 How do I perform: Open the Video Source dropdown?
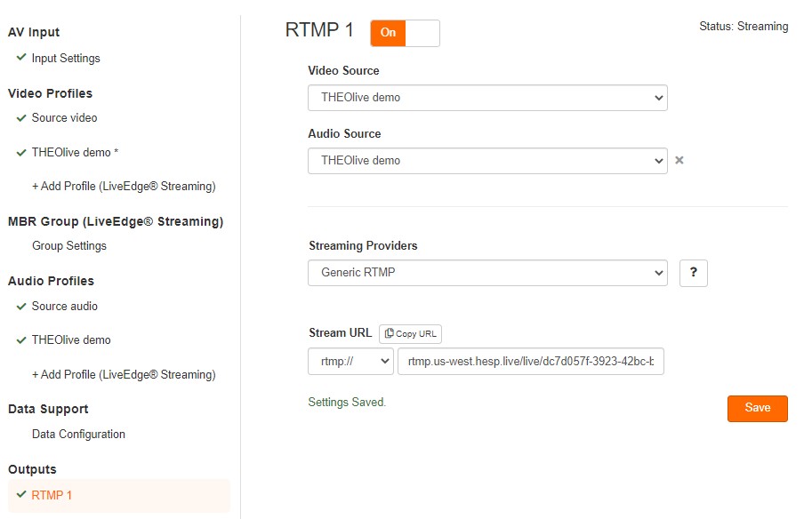pos(487,98)
